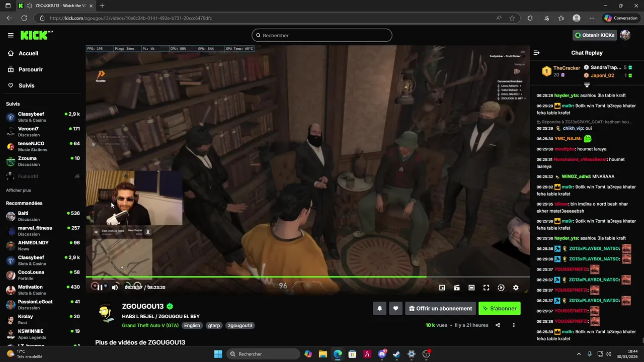Image resolution: width=644 pixels, height=362 pixels.
Task: Toggle theater mode
Action: (471, 288)
